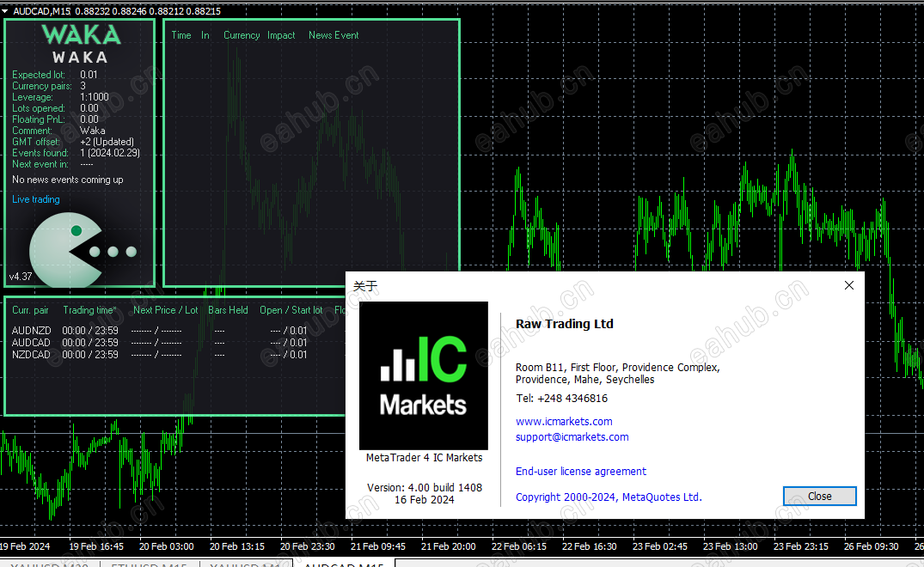Click the Raw Trading Ltd company name
The image size is (924, 567).
coord(565,324)
